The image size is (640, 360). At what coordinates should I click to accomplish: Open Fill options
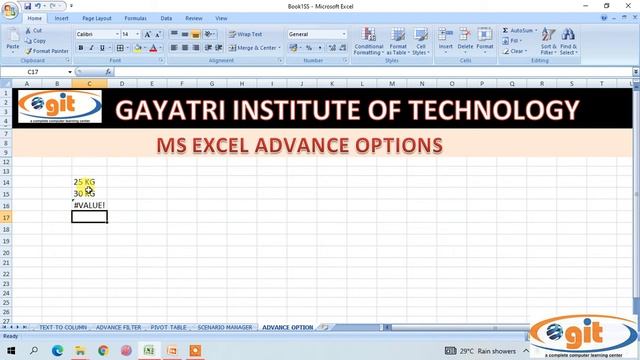(512, 41)
